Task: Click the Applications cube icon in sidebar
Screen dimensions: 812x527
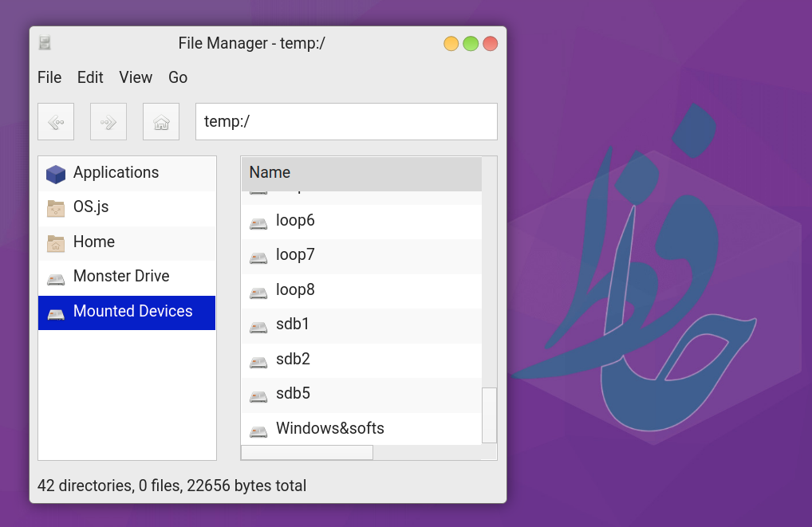Action: coord(56,173)
